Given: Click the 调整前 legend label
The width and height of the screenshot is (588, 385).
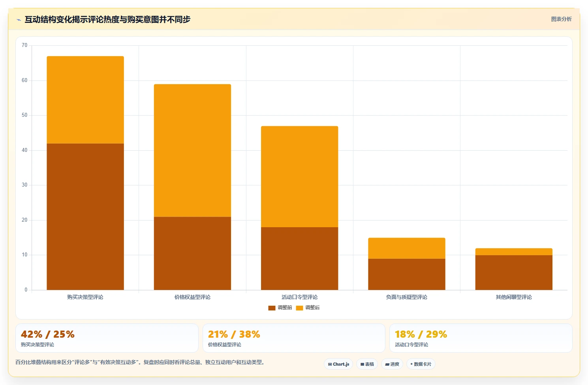Looking at the screenshot, I should click(x=285, y=308).
